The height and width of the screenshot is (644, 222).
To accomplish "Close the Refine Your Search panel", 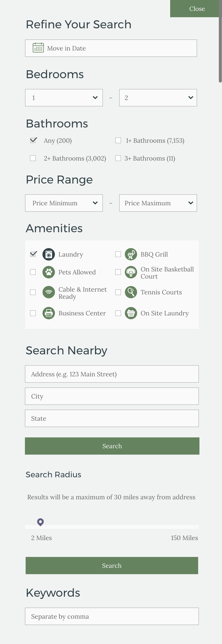I will pyautogui.click(x=197, y=9).
